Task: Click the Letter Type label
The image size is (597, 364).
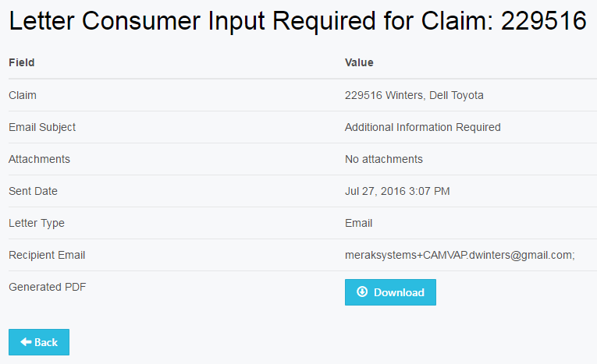Action: [37, 223]
